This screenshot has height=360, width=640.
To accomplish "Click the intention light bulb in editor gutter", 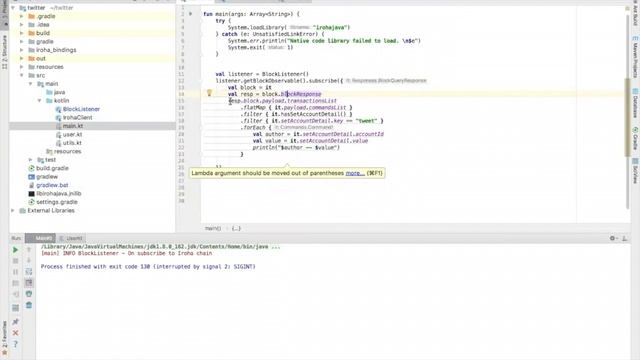I will 209,93.
